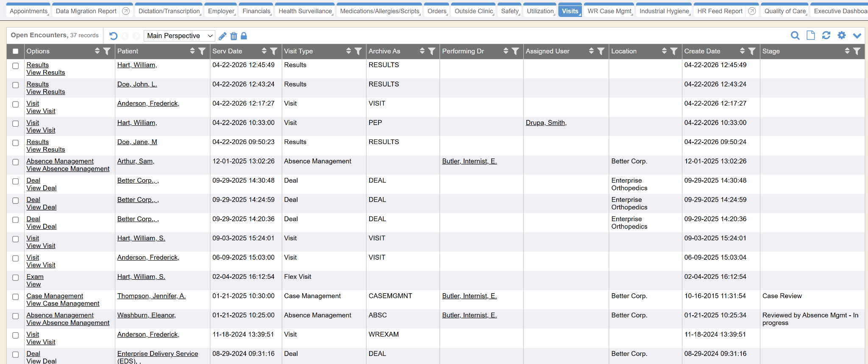Toggle the select-all checkbox in header

click(x=16, y=51)
